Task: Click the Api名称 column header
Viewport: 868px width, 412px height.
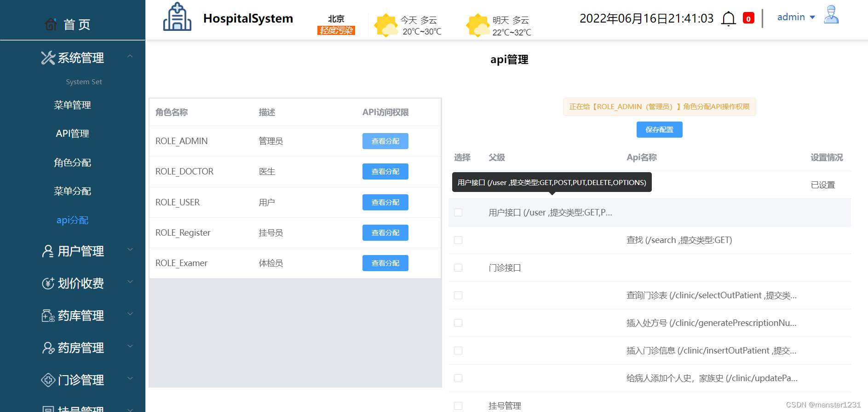Action: 642,157
